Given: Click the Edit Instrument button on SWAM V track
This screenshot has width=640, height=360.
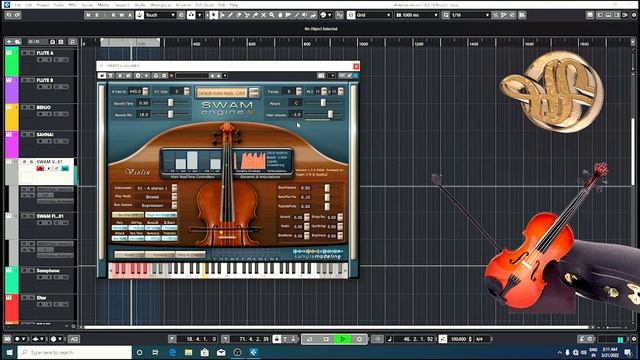Looking at the screenshot, I should click(x=65, y=169).
